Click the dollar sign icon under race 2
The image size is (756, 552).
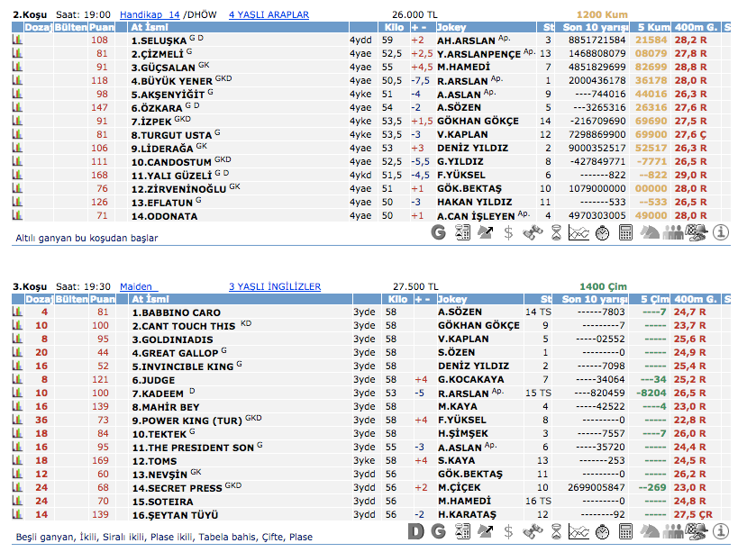click(x=509, y=232)
